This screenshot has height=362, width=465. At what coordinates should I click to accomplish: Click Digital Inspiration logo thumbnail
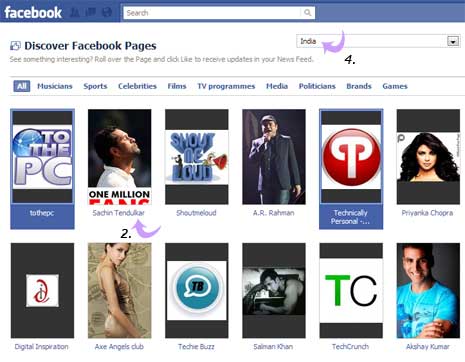(x=42, y=291)
